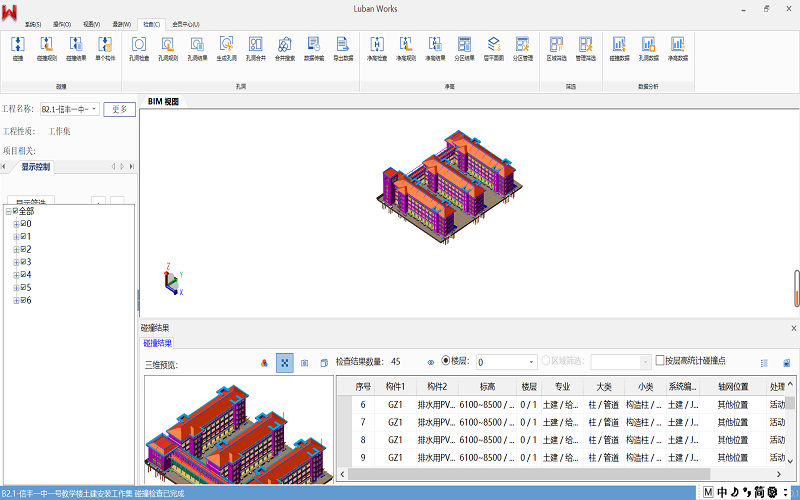Click the 导出数据 export data icon

tap(343, 48)
